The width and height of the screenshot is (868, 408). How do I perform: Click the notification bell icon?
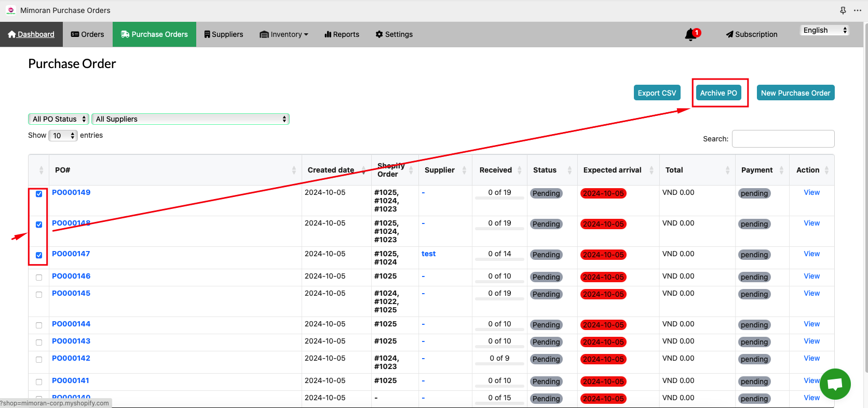pos(691,34)
